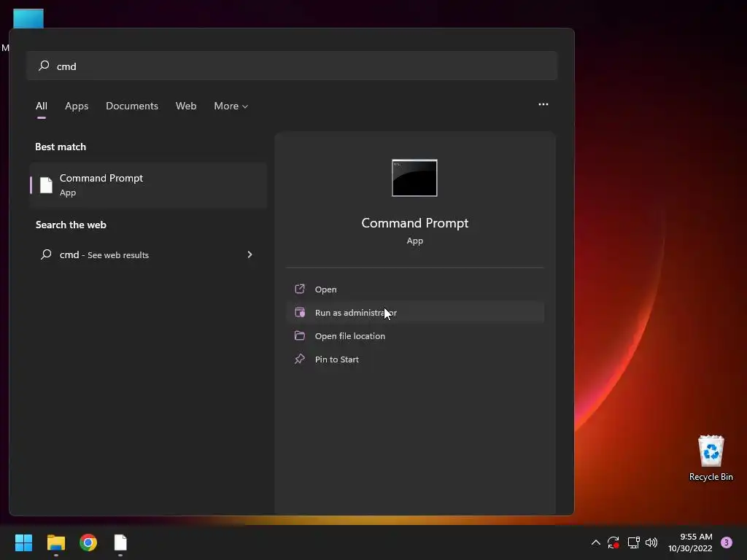The height and width of the screenshot is (560, 747).
Task: Select the blue desktop icon at top left
Action: pyautogui.click(x=28, y=18)
